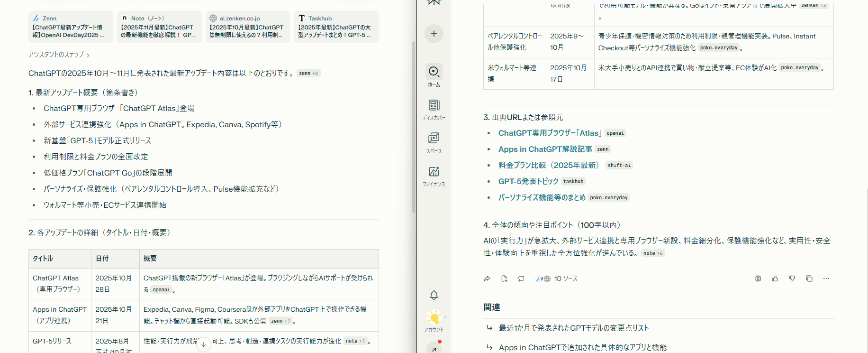Click the left pane vertical scrollbar

(x=414, y=128)
